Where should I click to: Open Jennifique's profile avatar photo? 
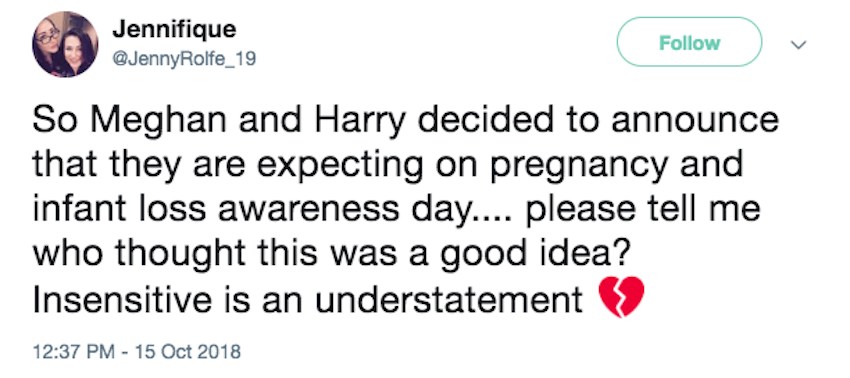pyautogui.click(x=65, y=44)
